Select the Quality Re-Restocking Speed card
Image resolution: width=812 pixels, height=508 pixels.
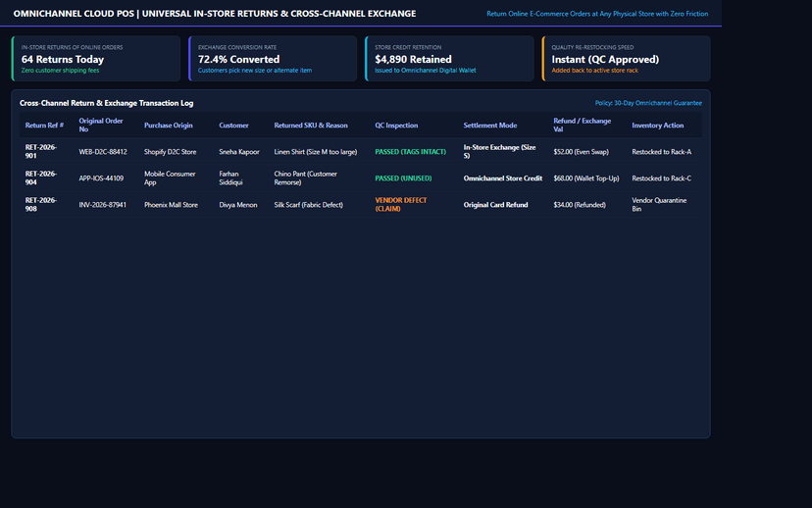click(x=626, y=59)
